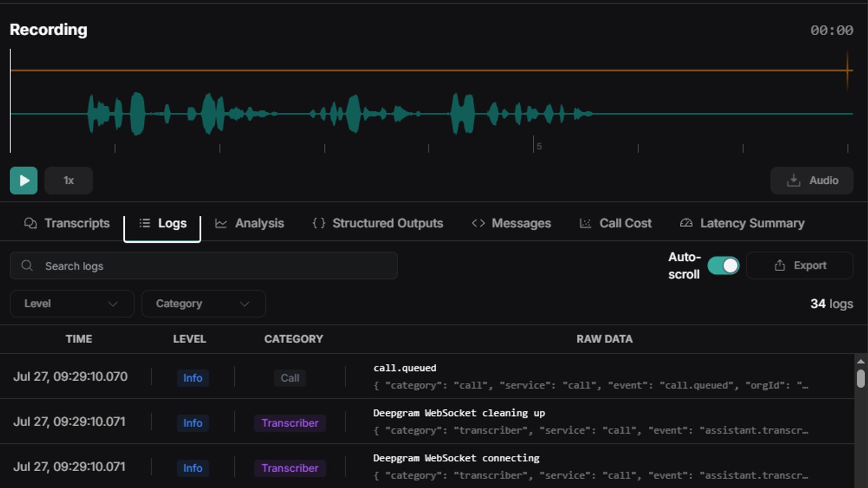Click the scrollbar up arrow
This screenshot has width=868, height=488.
click(861, 361)
